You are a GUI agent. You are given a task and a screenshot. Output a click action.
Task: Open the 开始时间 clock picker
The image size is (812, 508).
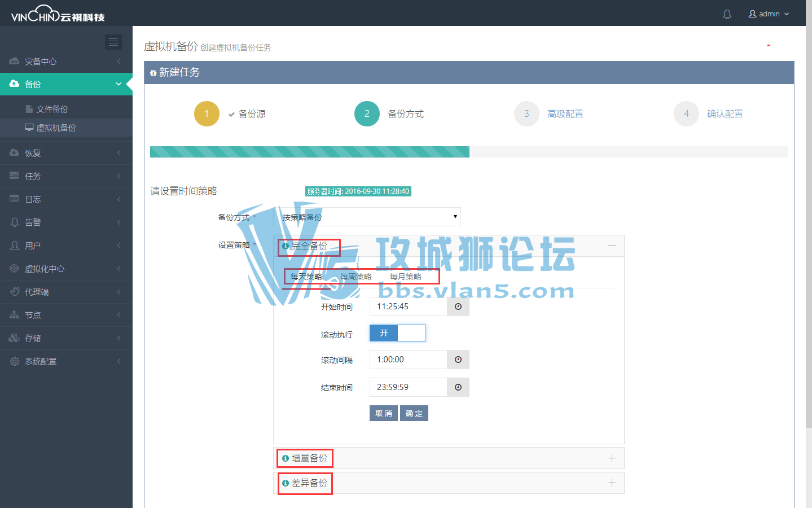(458, 306)
